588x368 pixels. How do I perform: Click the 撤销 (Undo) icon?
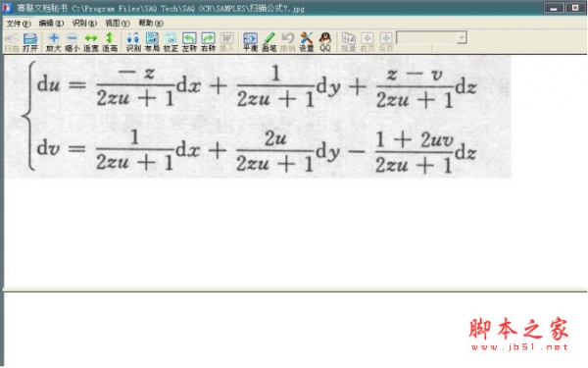tap(287, 42)
